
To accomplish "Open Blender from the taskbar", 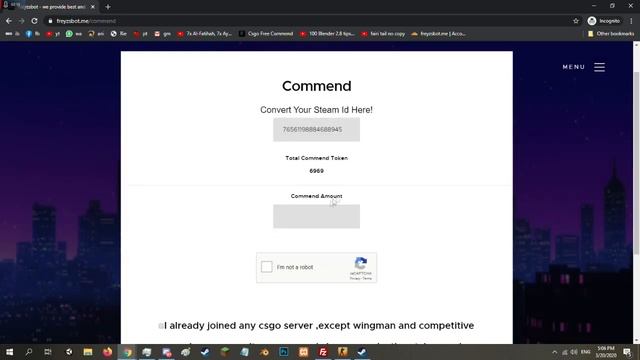I will click(x=264, y=352).
